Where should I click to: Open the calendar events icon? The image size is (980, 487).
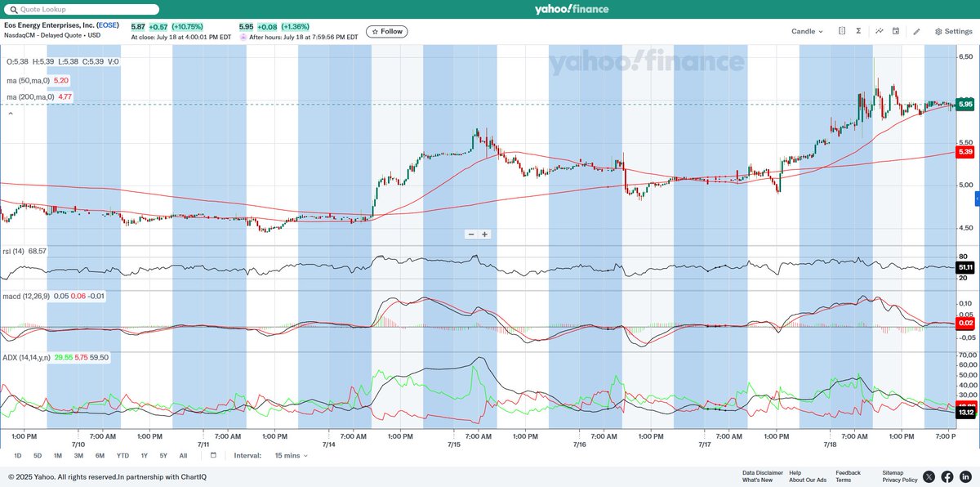point(896,31)
